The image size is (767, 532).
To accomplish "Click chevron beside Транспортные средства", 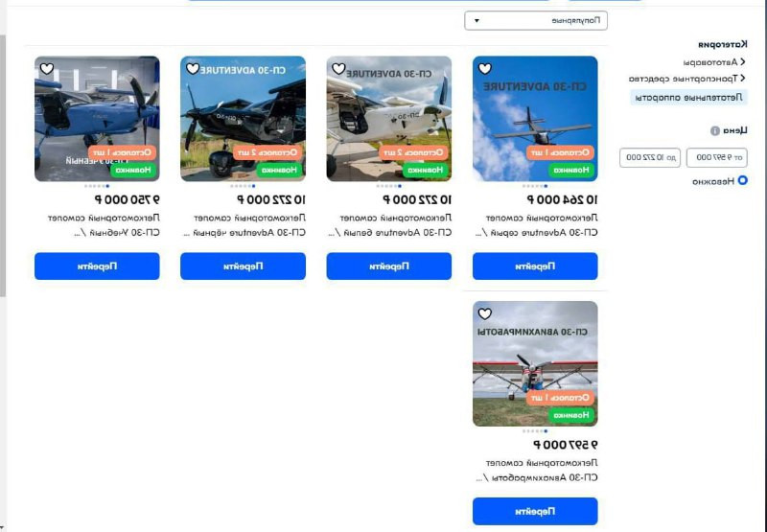I will tap(743, 78).
